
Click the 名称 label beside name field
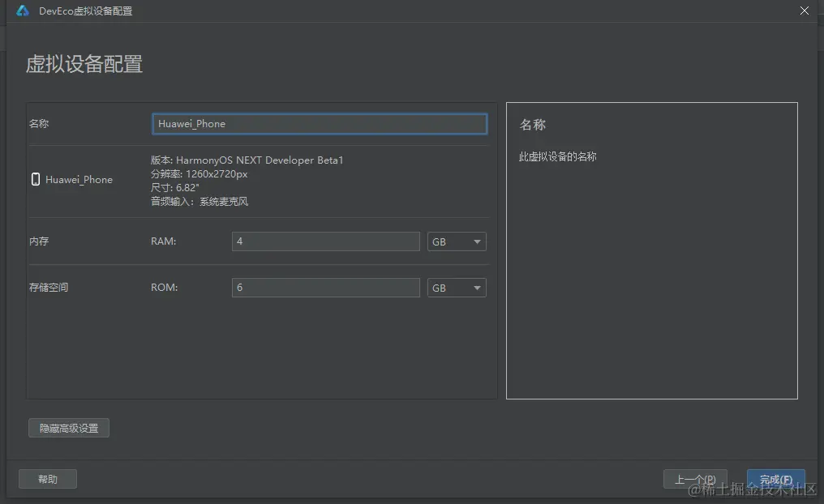[39, 124]
